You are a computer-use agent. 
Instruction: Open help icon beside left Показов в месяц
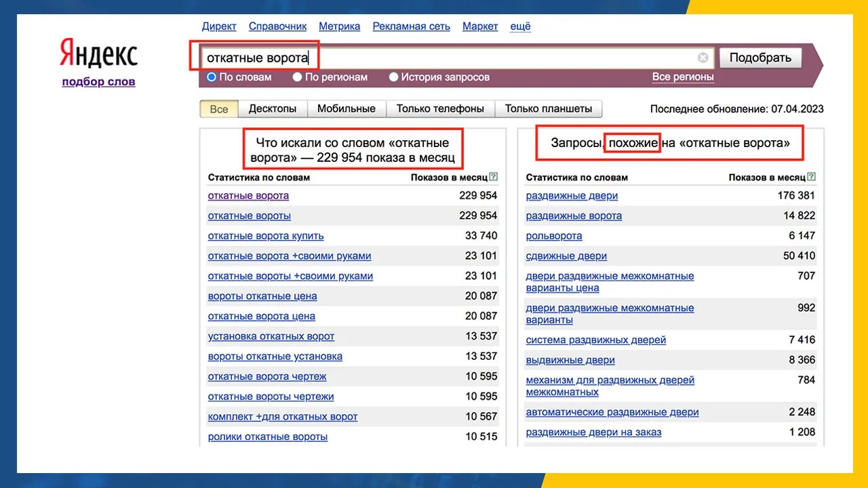pos(494,178)
